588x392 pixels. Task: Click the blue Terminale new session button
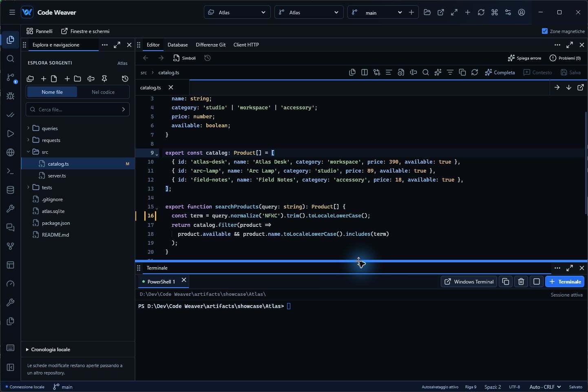pyautogui.click(x=565, y=281)
